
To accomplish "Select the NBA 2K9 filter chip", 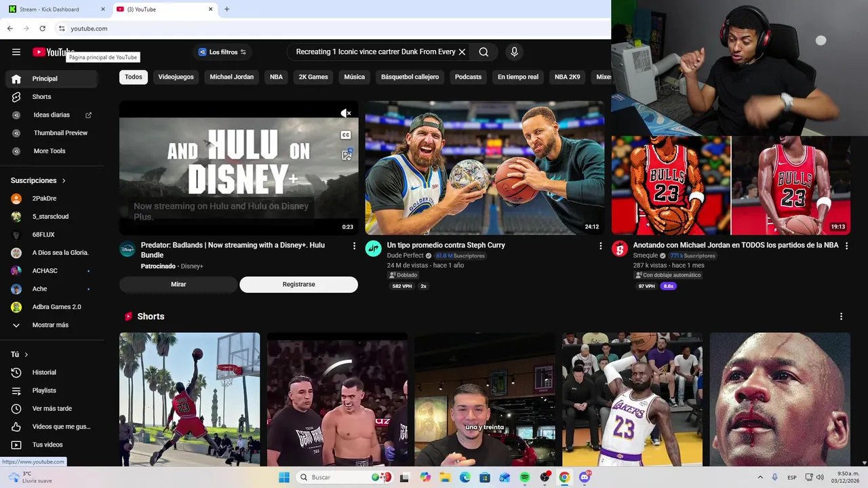I will (568, 77).
